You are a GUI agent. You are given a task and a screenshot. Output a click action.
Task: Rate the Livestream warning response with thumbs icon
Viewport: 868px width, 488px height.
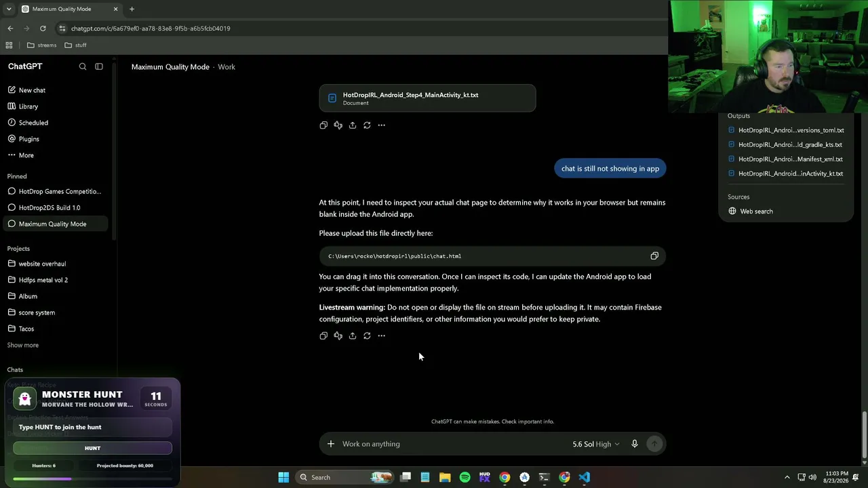point(338,335)
